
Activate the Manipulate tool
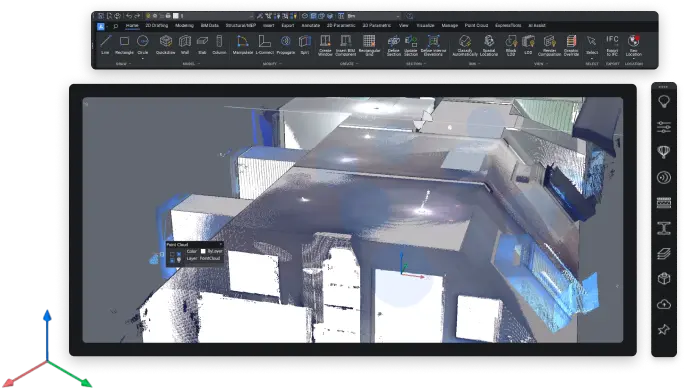click(x=242, y=45)
